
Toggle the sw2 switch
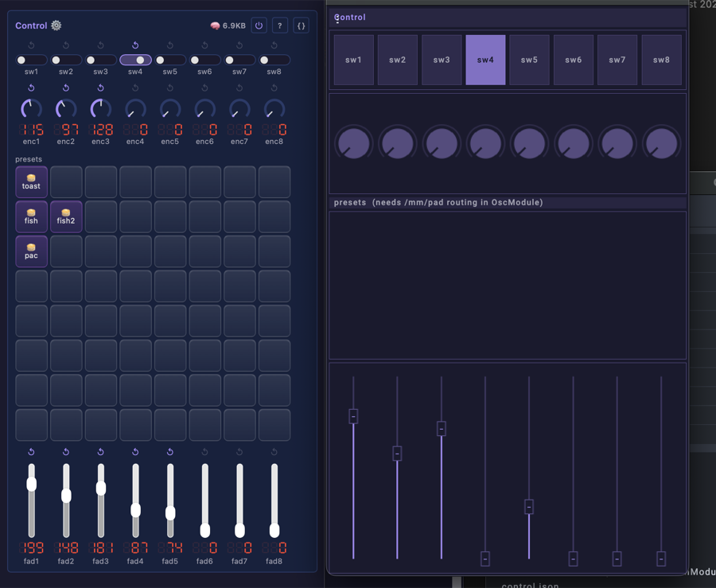point(66,60)
